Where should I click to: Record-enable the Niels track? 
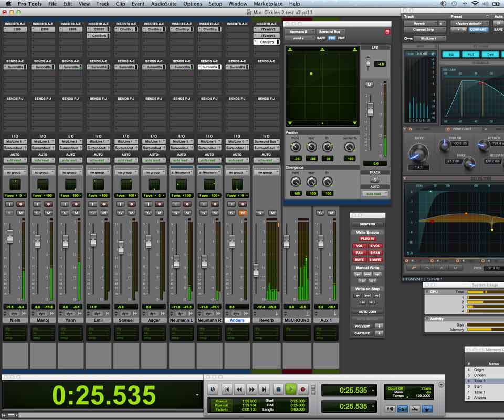click(x=21, y=204)
